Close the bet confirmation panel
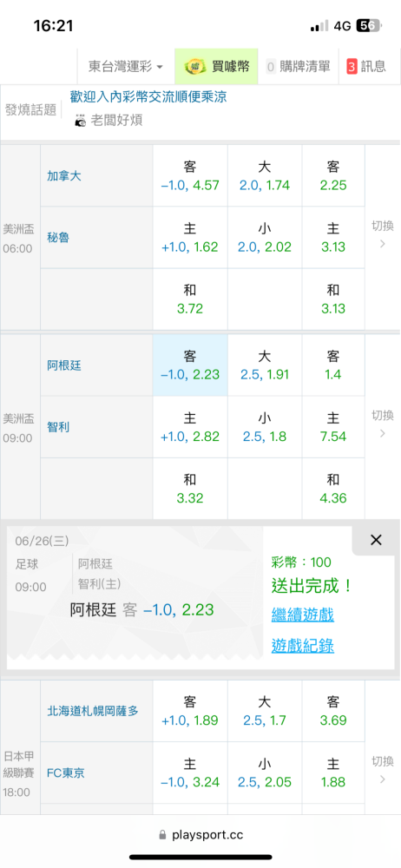Screen dimensions: 401x868 [x=376, y=540]
